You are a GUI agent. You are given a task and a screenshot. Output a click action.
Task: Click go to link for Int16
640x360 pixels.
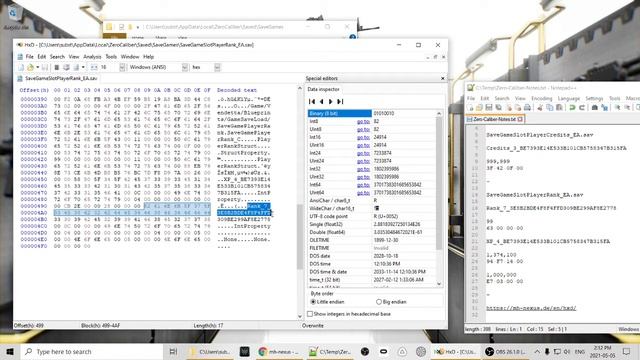pos(363,137)
